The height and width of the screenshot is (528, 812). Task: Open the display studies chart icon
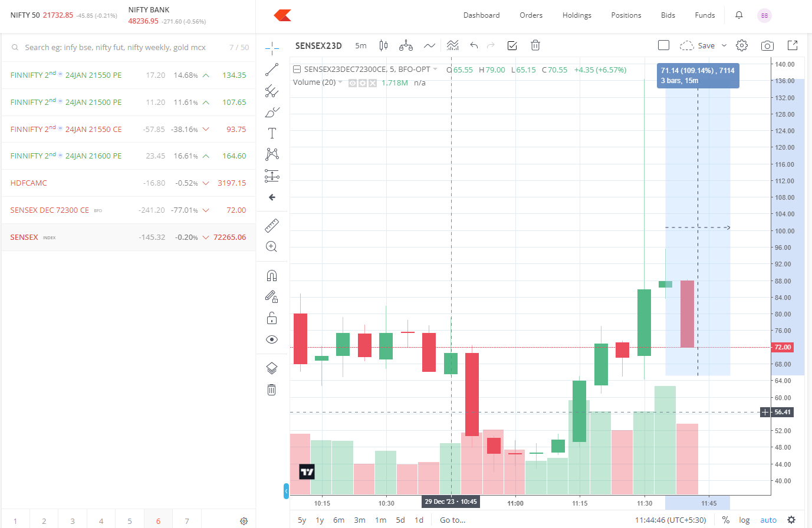[452, 45]
